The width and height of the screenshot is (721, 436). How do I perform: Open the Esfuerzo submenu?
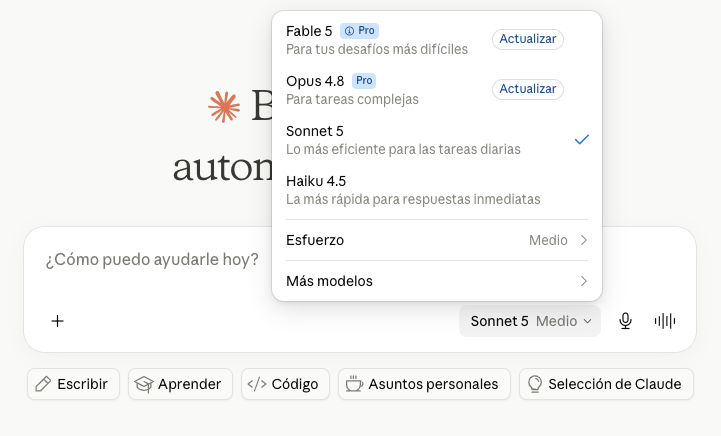(x=437, y=240)
